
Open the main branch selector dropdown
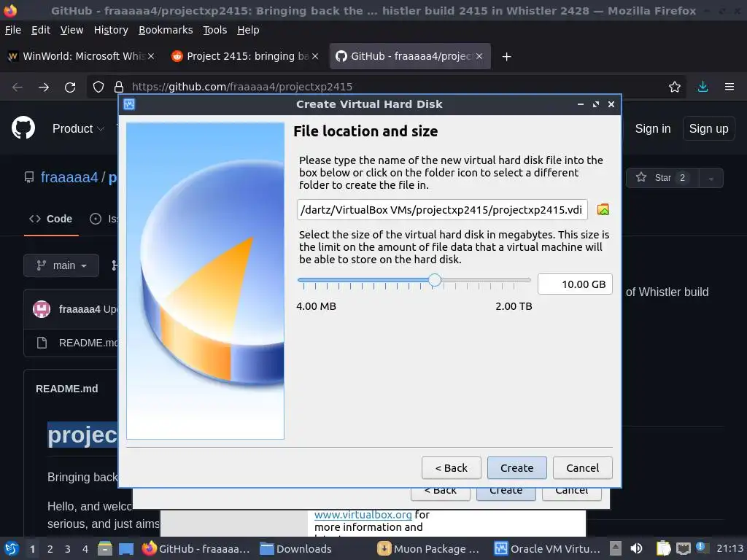pyautogui.click(x=61, y=265)
